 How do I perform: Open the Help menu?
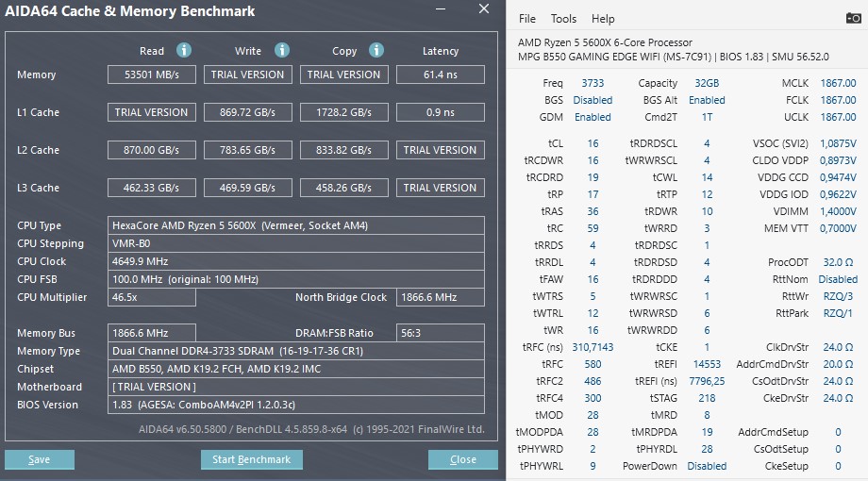pyautogui.click(x=603, y=19)
